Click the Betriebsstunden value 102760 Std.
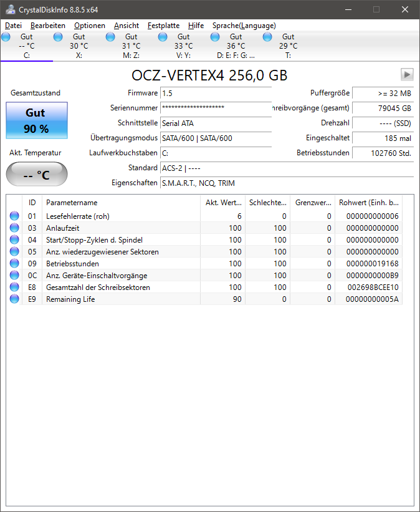This screenshot has height=512, width=420. [383, 153]
